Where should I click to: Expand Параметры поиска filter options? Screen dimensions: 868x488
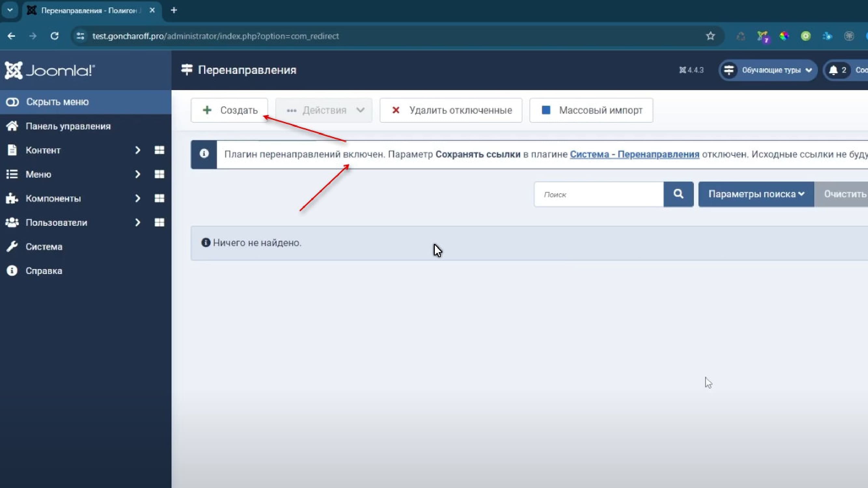click(756, 194)
